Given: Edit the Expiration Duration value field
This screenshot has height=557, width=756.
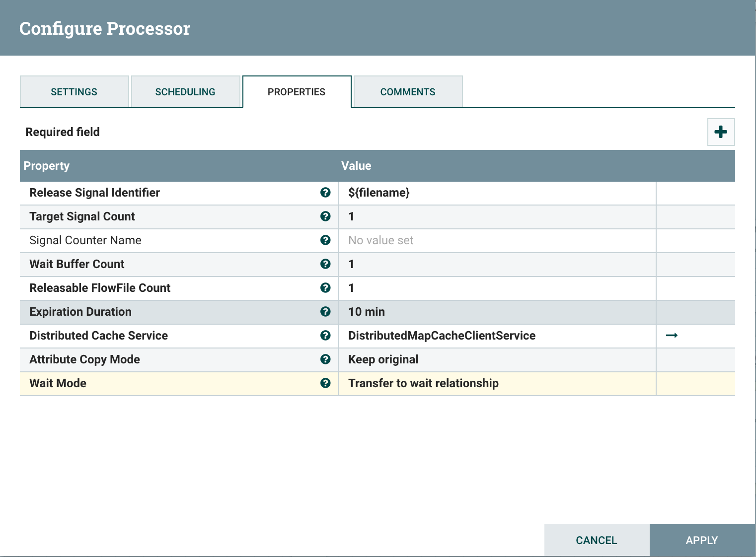Looking at the screenshot, I should point(497,312).
